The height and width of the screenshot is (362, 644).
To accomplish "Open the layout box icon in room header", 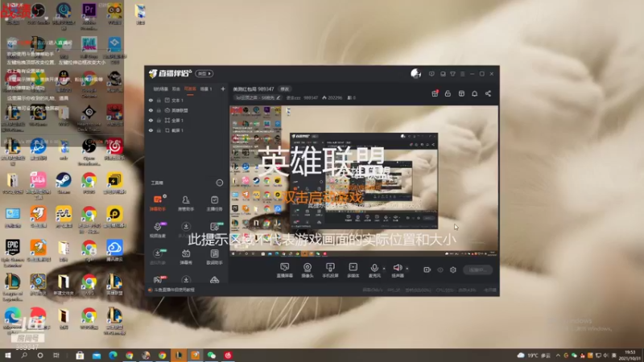I will [x=461, y=93].
